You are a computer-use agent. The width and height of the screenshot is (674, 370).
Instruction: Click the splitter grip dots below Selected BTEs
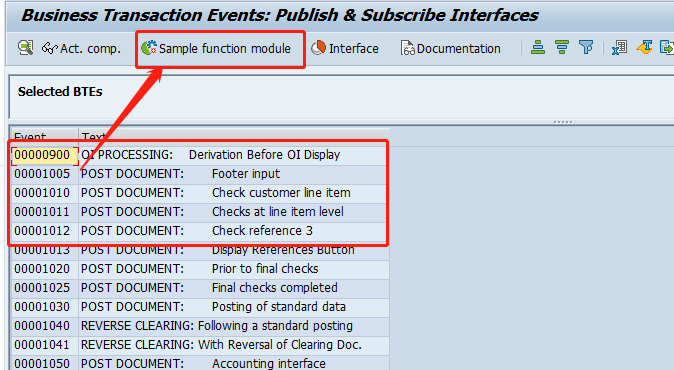(x=563, y=122)
